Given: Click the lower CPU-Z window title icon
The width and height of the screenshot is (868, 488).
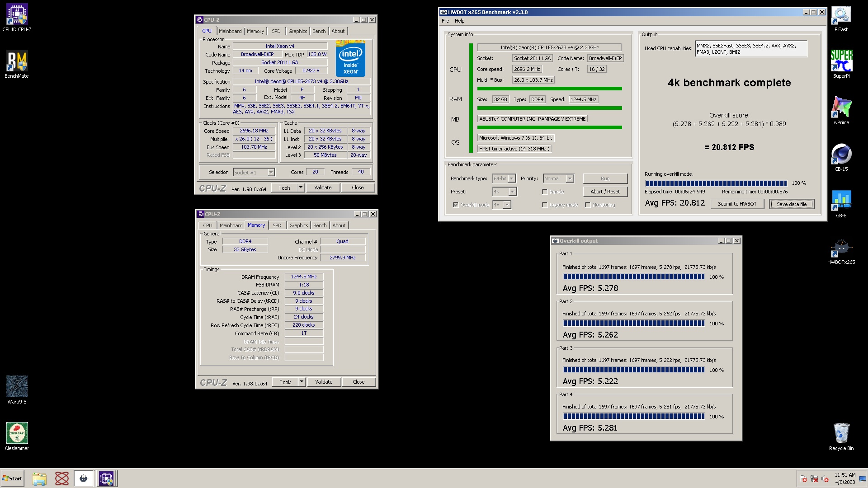Looking at the screenshot, I should tap(201, 214).
